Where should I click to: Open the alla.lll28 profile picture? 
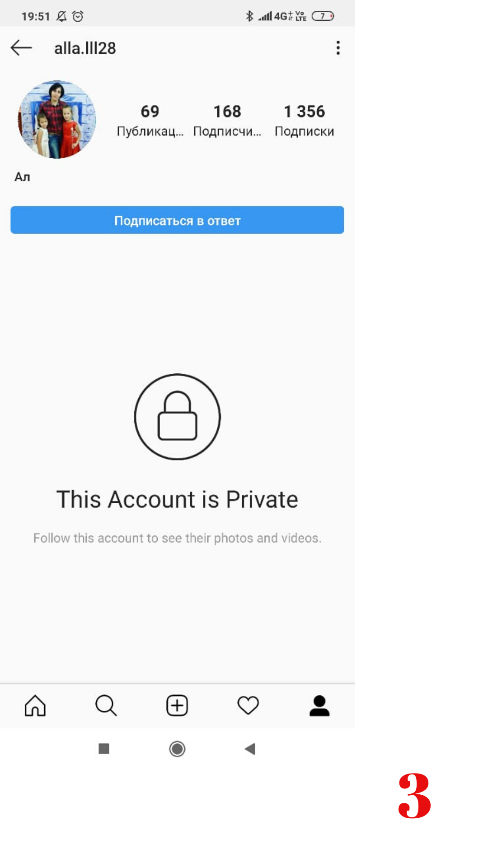click(57, 120)
